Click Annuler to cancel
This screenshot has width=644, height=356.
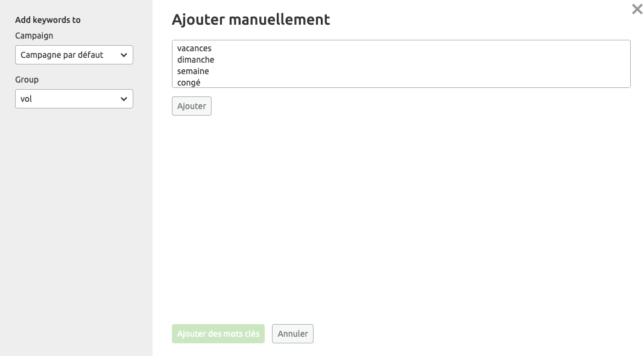[x=292, y=333]
